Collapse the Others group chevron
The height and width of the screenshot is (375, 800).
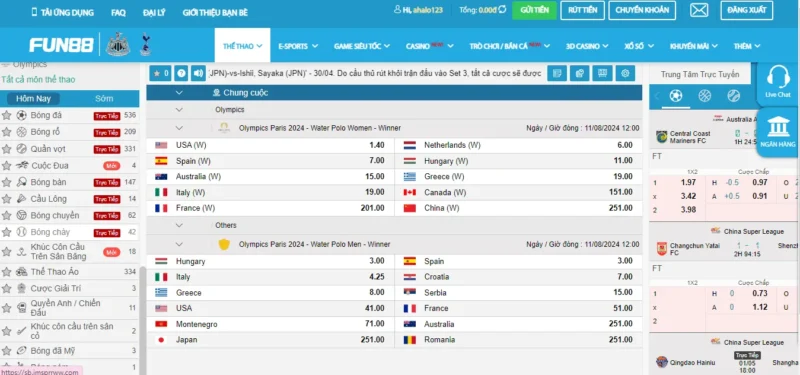[179, 225]
